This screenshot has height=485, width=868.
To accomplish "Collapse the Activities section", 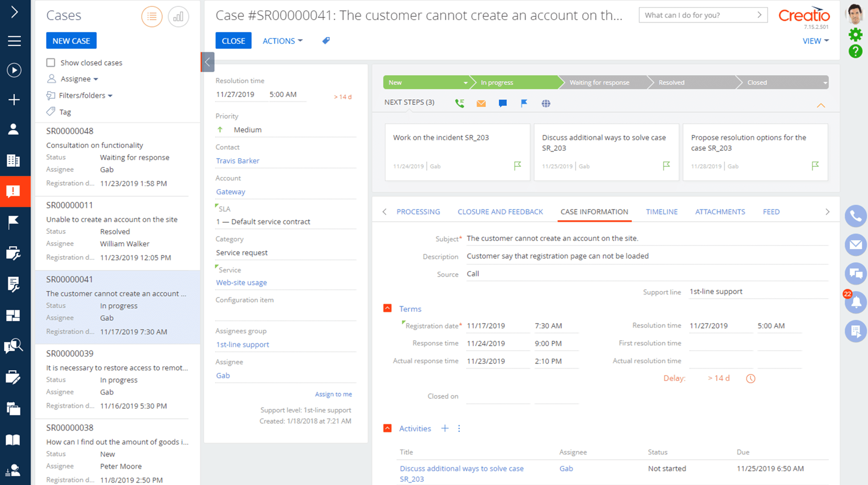I will point(387,428).
